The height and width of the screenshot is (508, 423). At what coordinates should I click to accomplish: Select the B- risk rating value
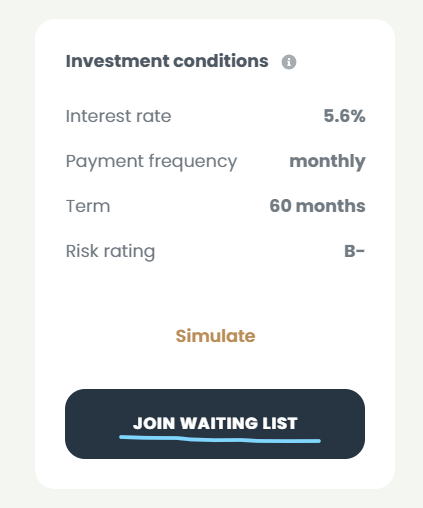[x=354, y=251]
